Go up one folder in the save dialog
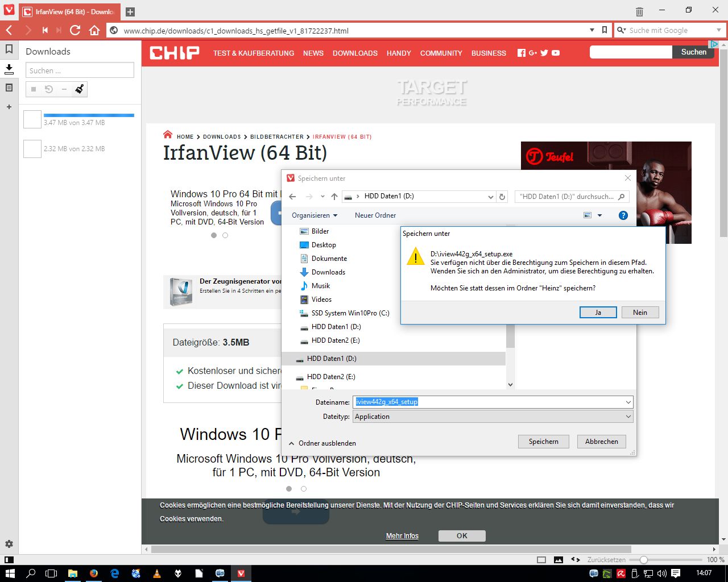 [x=334, y=197]
